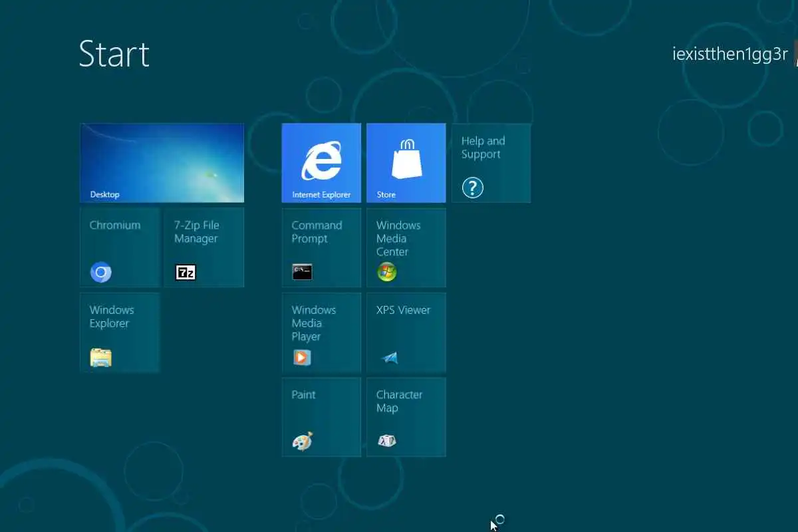Viewport: 798px width, 532px height.
Task: Launch the Paint tile
Action: (x=321, y=417)
